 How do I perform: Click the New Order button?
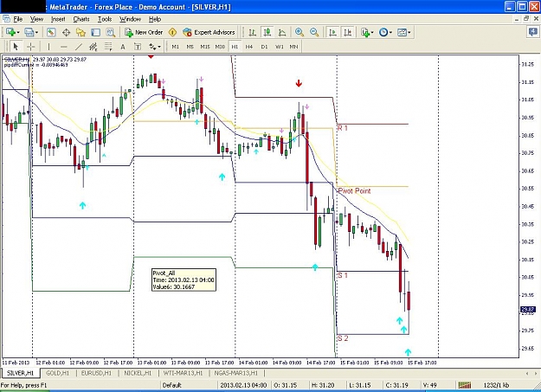pyautogui.click(x=144, y=32)
